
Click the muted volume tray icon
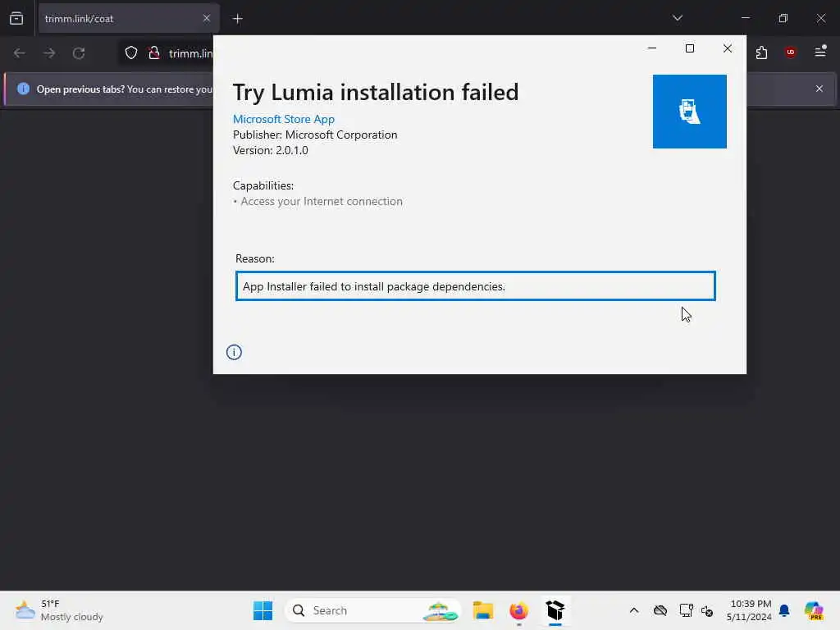(706, 610)
